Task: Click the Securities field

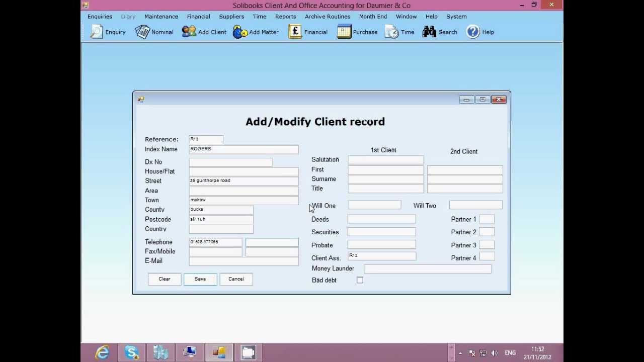Action: [x=382, y=232]
